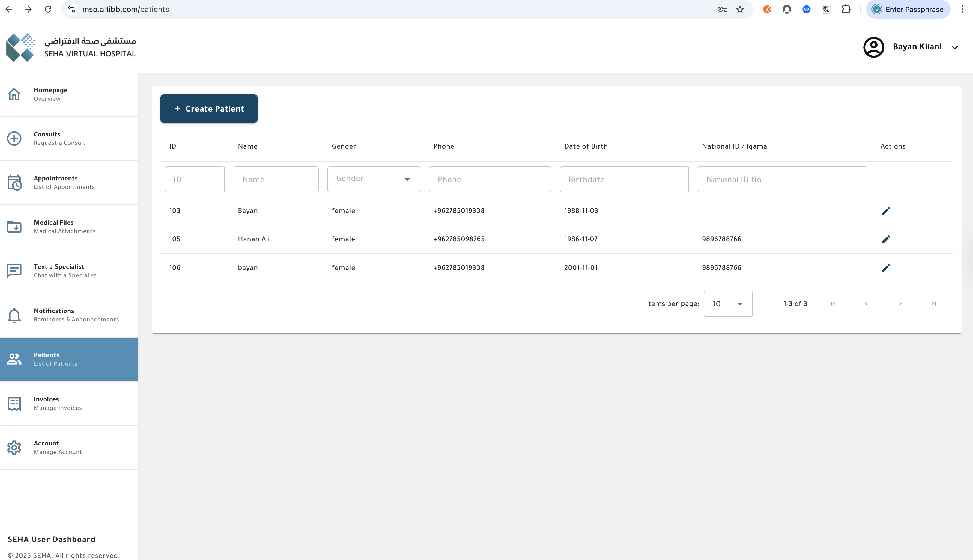
Task: Bookmark this page with star icon
Action: click(x=740, y=9)
